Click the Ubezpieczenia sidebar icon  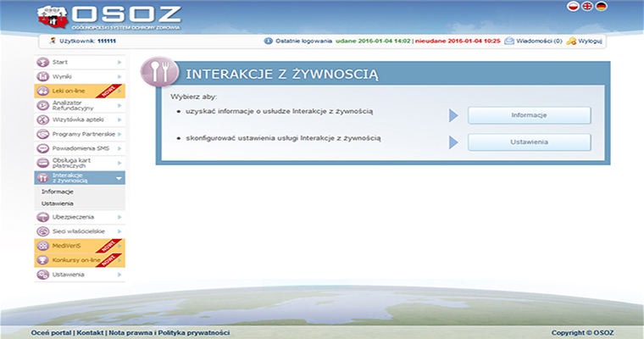pyautogui.click(x=43, y=218)
